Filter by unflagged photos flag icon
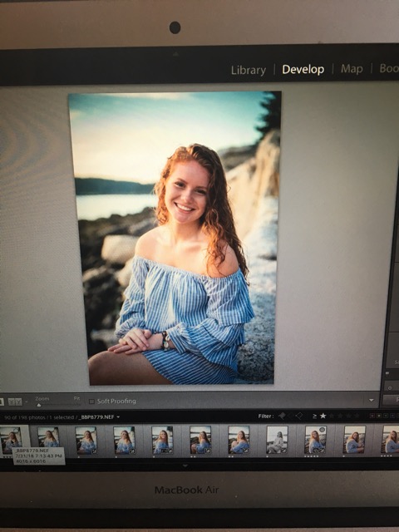The height and width of the screenshot is (532, 399). click(290, 416)
